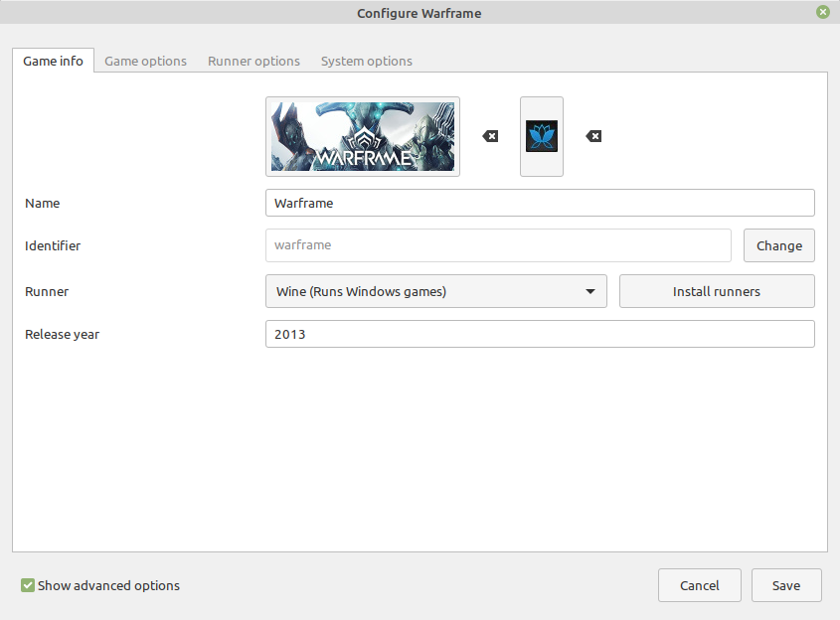This screenshot has height=620, width=840.
Task: Focus the Release year field
Action: 540,334
